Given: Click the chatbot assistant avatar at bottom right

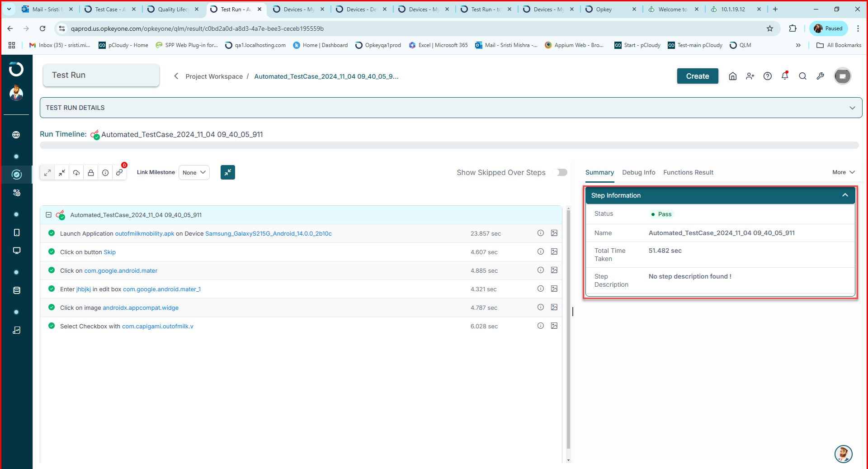Looking at the screenshot, I should point(843,454).
